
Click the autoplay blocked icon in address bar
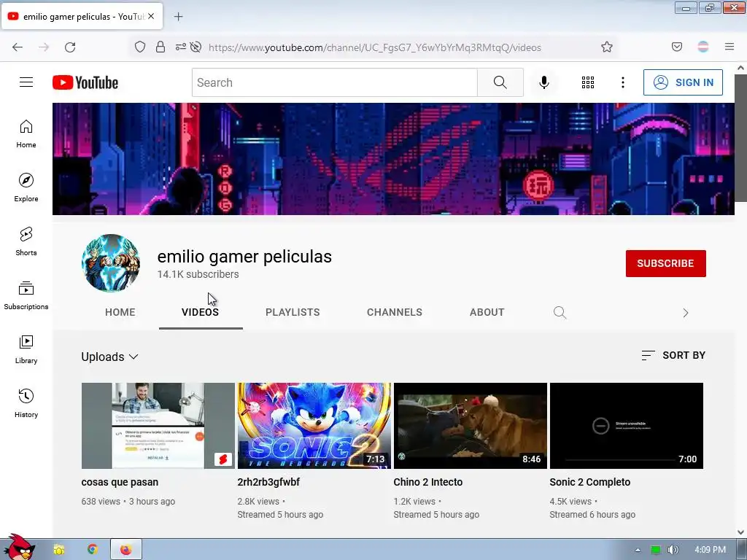click(196, 47)
